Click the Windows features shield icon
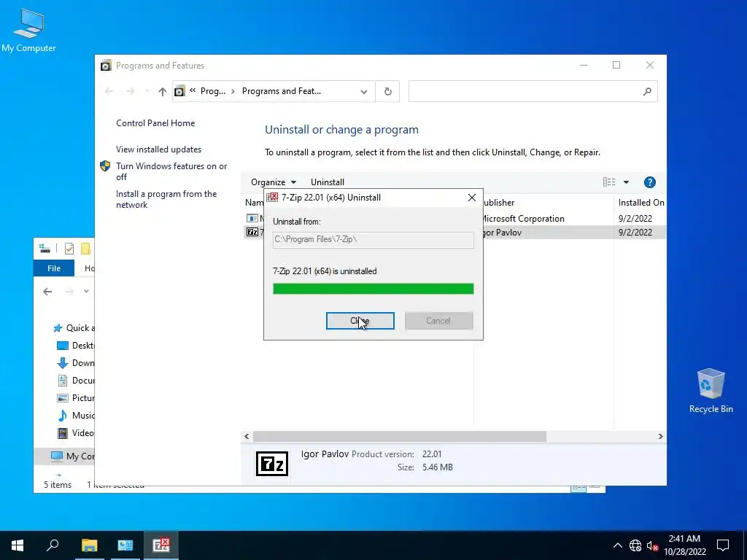This screenshot has width=747, height=560. coord(105,166)
